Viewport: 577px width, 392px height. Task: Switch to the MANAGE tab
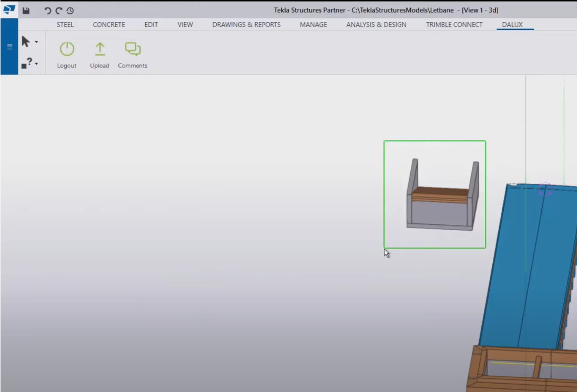click(313, 25)
